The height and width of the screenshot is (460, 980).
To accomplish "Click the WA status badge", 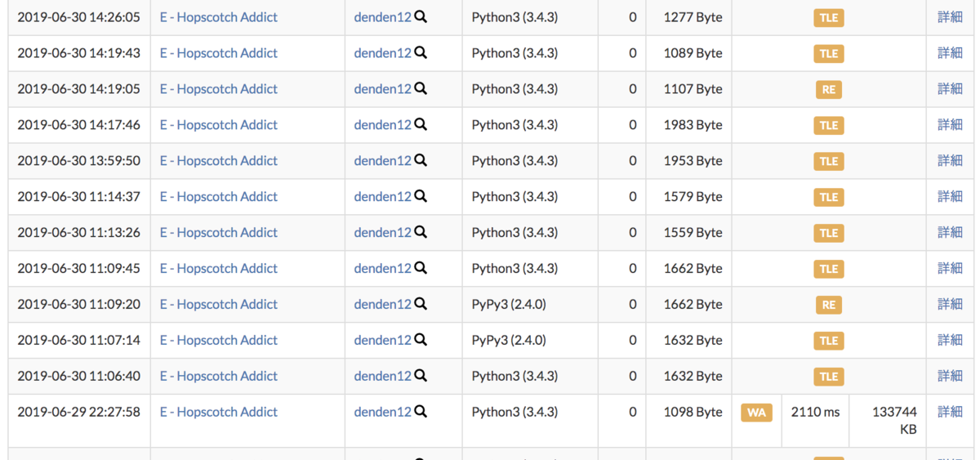I will pyautogui.click(x=756, y=413).
